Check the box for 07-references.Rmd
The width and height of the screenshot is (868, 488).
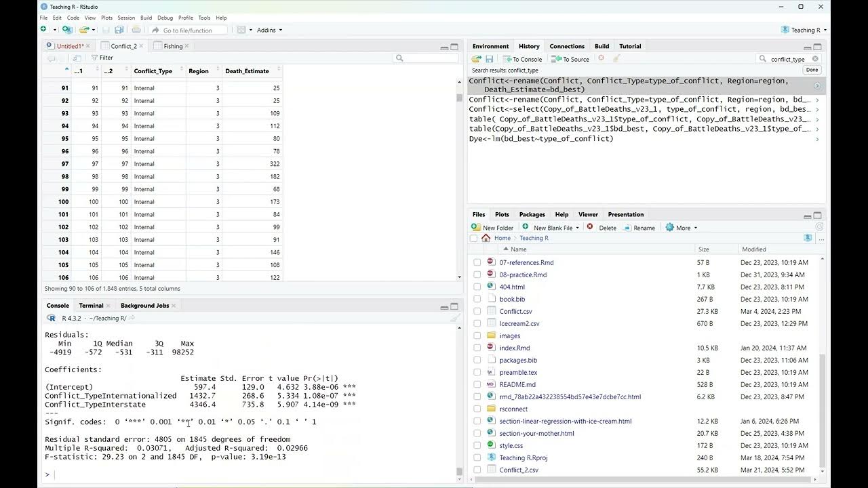click(477, 262)
